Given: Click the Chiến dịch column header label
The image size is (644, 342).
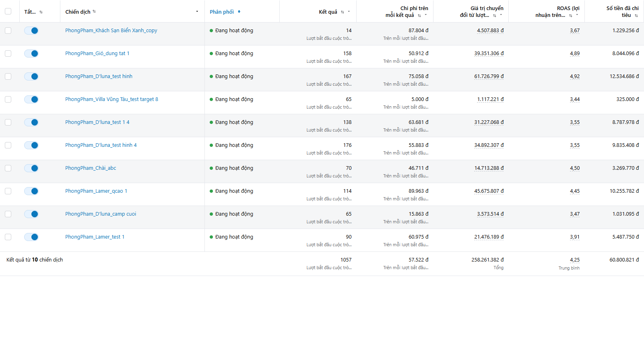Looking at the screenshot, I should pyautogui.click(x=78, y=12).
